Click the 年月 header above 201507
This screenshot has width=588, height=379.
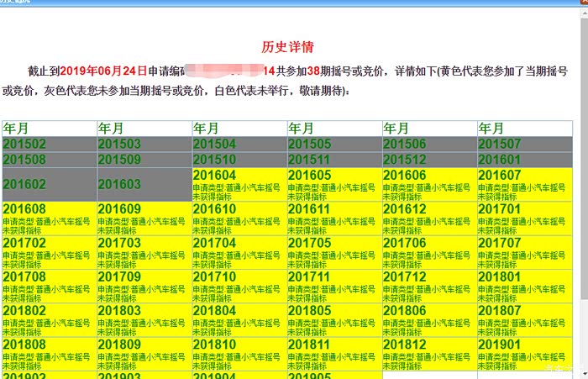525,129
